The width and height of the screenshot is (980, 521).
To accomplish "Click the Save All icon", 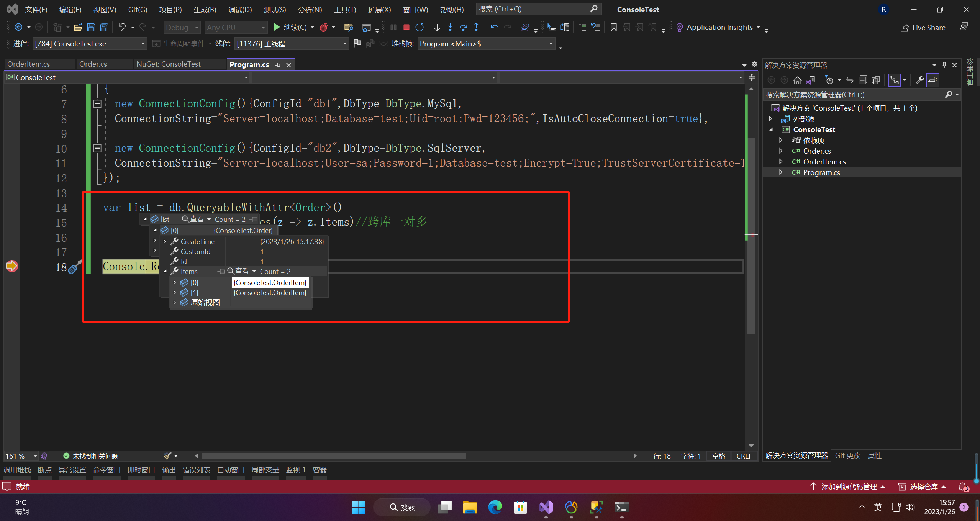I will 104,27.
